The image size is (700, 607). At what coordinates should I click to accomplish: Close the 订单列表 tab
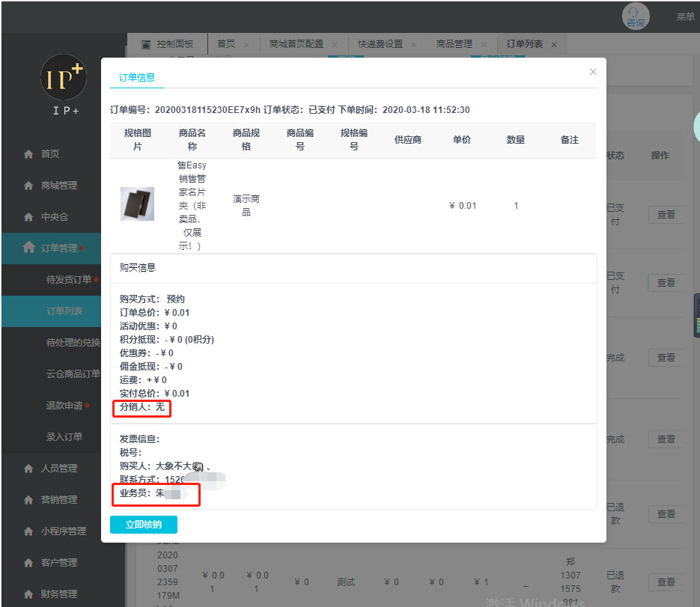tap(554, 45)
